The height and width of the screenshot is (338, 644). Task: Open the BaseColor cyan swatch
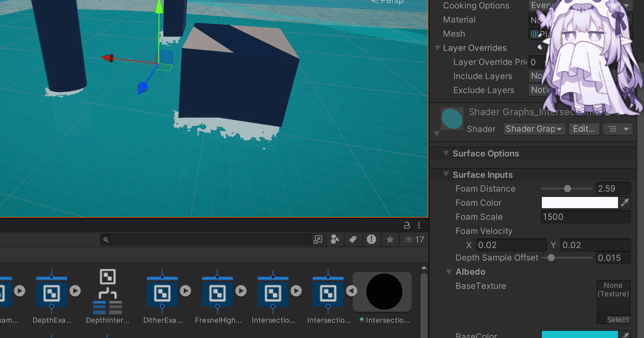[x=579, y=334]
